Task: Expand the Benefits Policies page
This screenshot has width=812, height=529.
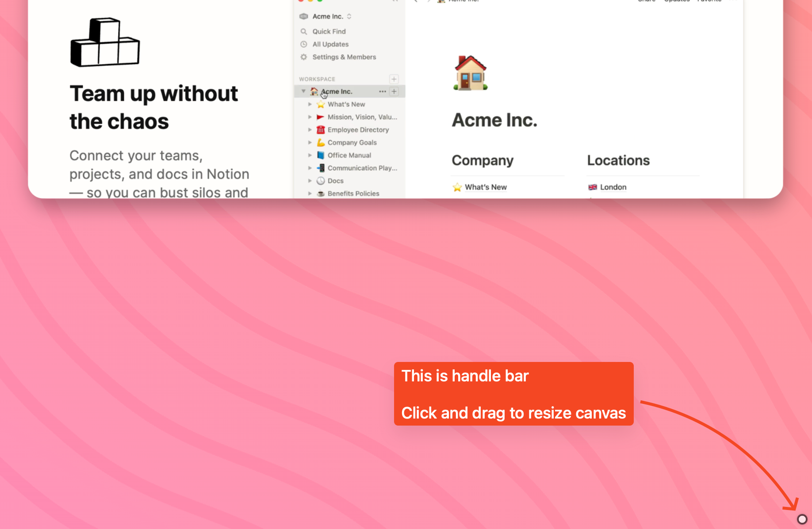Action: coord(310,194)
